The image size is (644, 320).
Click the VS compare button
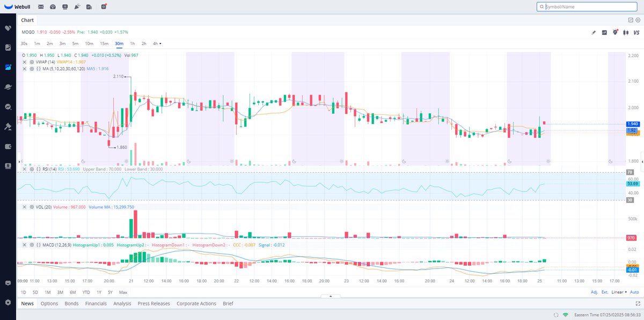click(x=636, y=32)
